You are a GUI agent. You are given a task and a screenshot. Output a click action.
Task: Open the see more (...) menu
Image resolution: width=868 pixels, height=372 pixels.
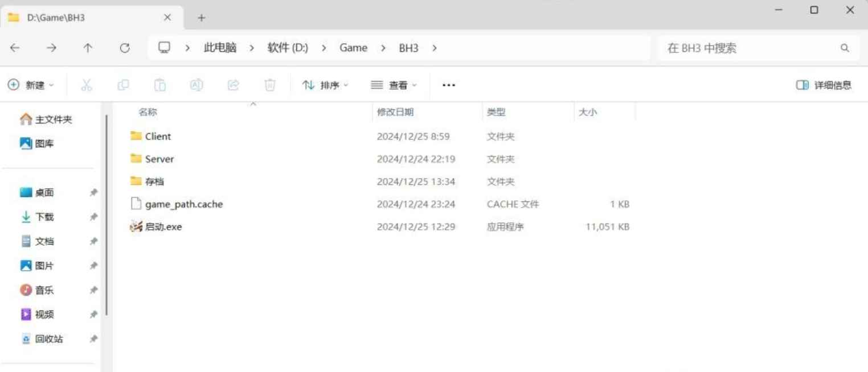click(x=448, y=85)
